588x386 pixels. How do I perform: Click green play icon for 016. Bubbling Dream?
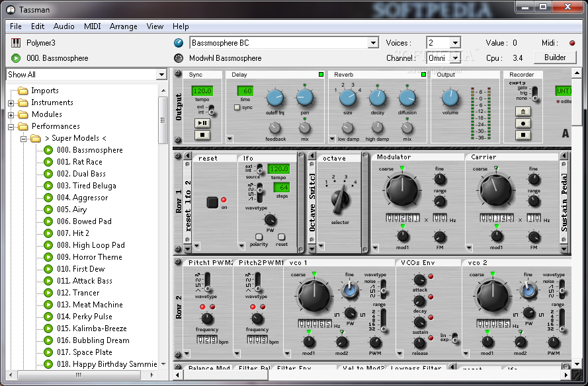tap(48, 340)
